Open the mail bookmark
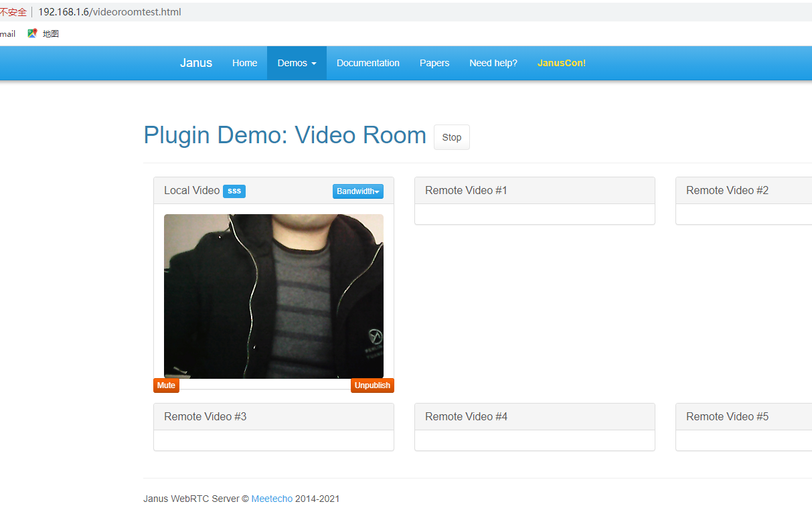Screen dimensions: 812x518 pos(7,33)
